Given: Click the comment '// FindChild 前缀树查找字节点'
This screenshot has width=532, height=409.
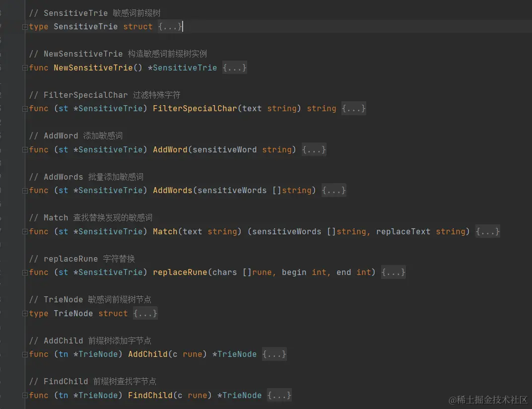Looking at the screenshot, I should pos(93,382).
